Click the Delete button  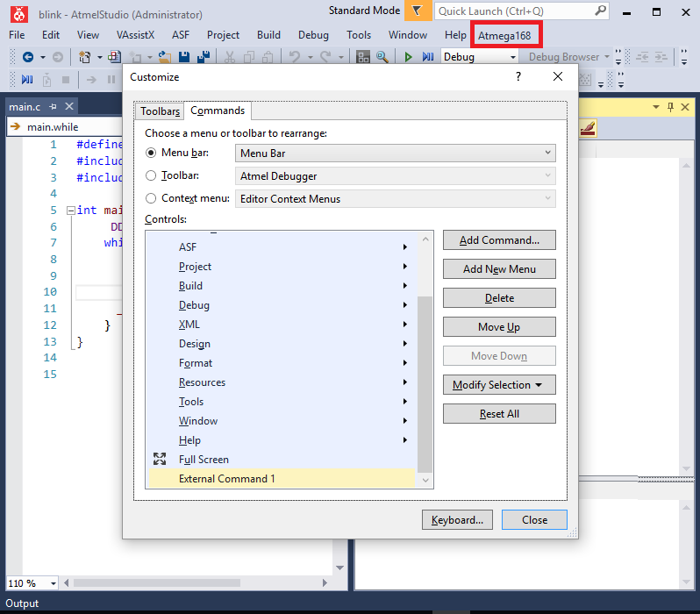pos(499,298)
